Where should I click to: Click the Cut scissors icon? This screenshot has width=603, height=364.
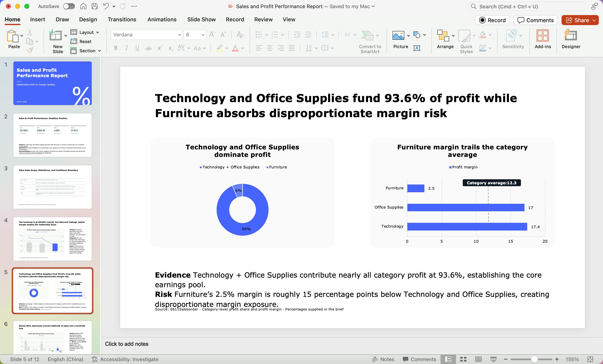(x=30, y=32)
